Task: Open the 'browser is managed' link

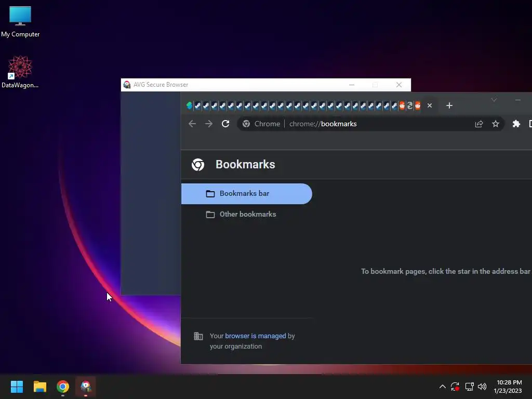Action: [x=256, y=336]
